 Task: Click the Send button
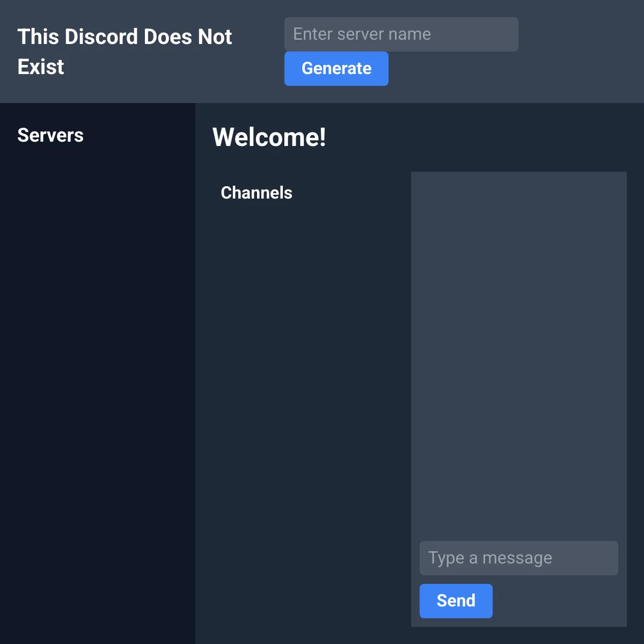456,601
